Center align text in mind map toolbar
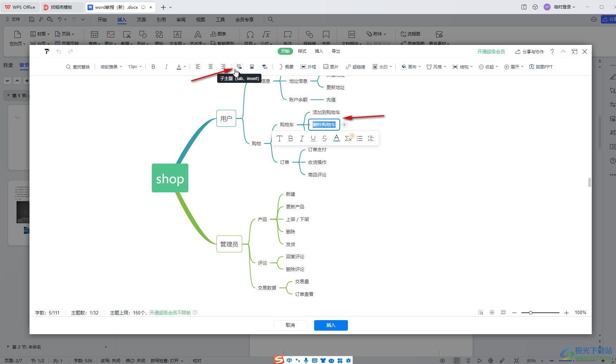This screenshot has height=364, width=616. click(210, 67)
